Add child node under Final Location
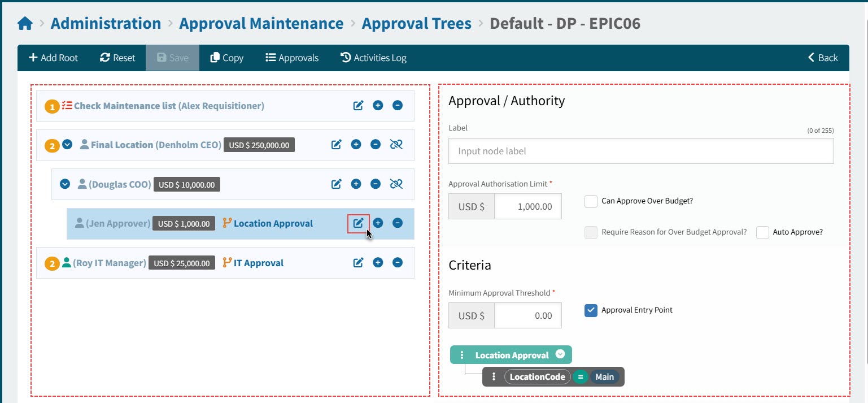Viewport: 868px width, 403px height. [356, 145]
